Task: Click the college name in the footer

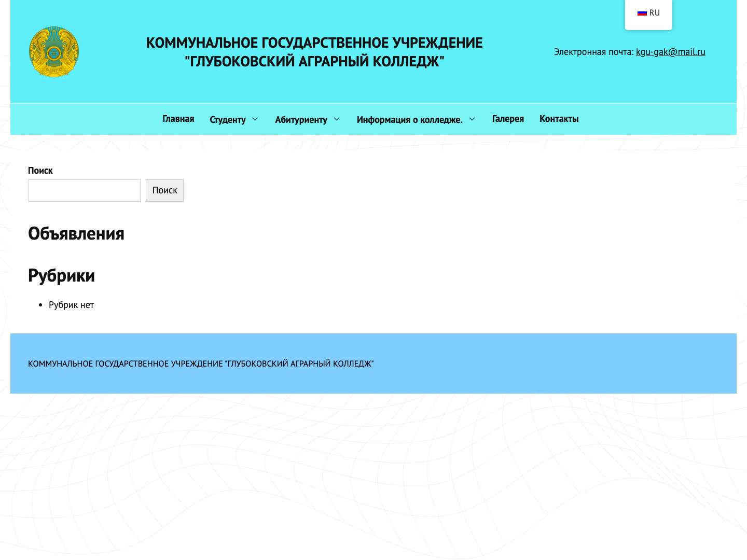Action: click(x=201, y=363)
